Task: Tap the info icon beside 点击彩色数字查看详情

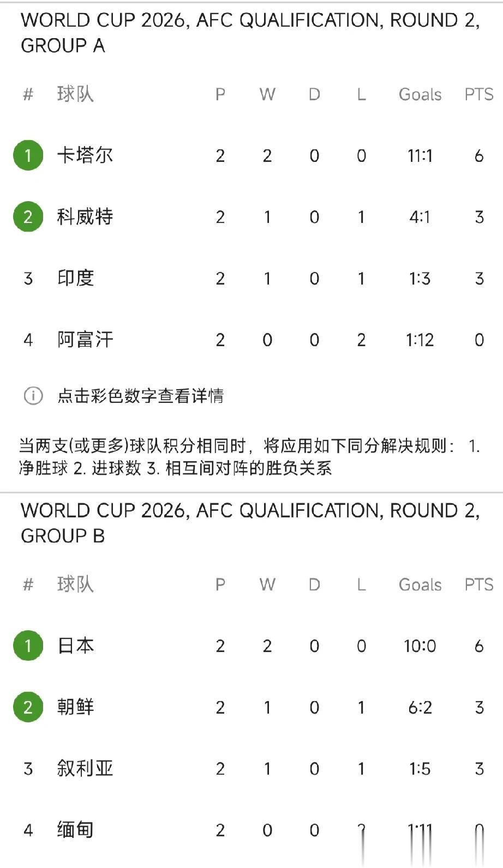Action: pyautogui.click(x=33, y=395)
